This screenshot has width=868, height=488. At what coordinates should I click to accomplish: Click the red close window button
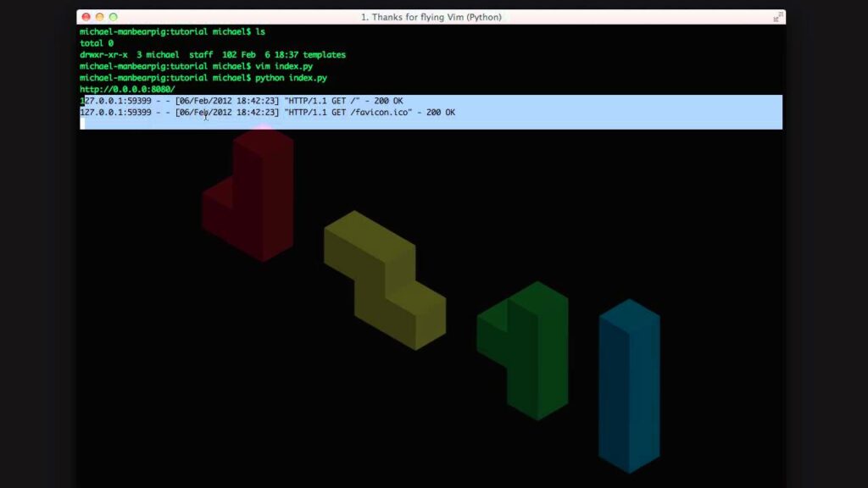click(x=86, y=17)
